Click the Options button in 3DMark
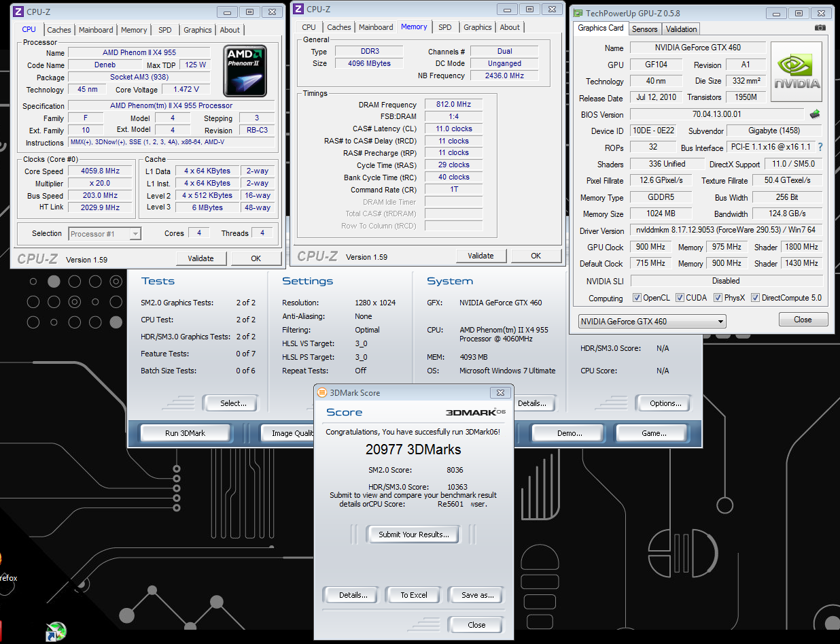This screenshot has width=840, height=644. click(x=665, y=403)
